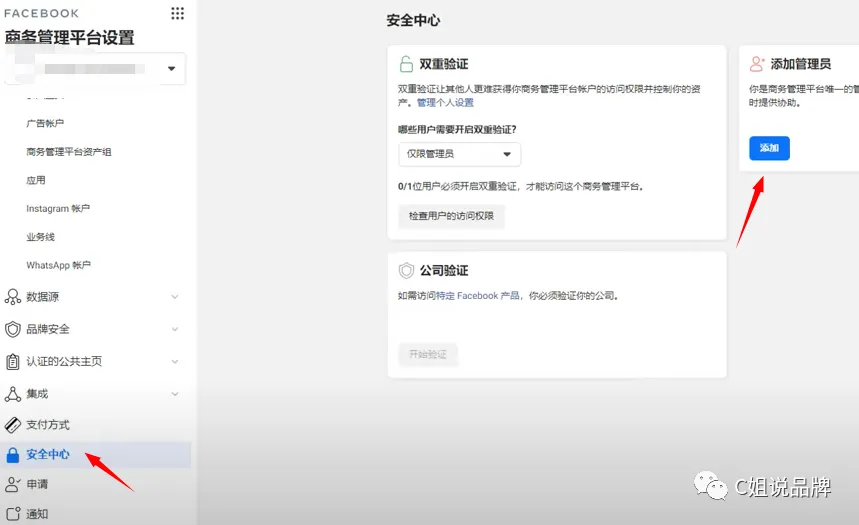Click the blue 添加 button
Image resolution: width=859 pixels, height=525 pixels.
point(769,148)
